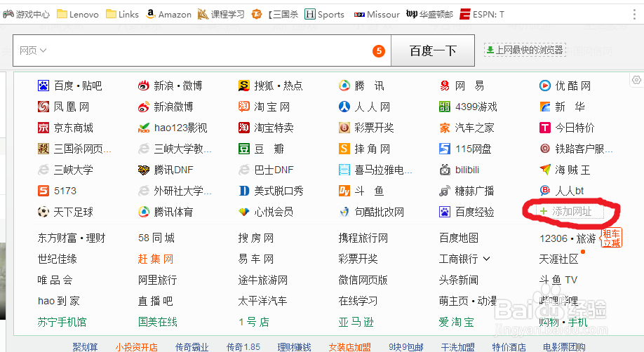Image resolution: width=644 pixels, height=352 pixels.
Task: Click the 京东商城 red icon
Action: click(x=43, y=128)
